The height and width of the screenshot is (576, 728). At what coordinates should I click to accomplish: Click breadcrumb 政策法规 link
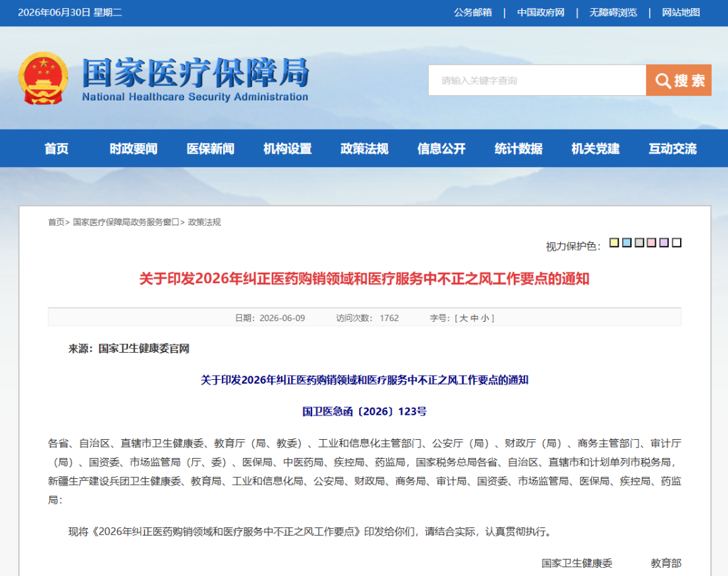pyautogui.click(x=204, y=222)
